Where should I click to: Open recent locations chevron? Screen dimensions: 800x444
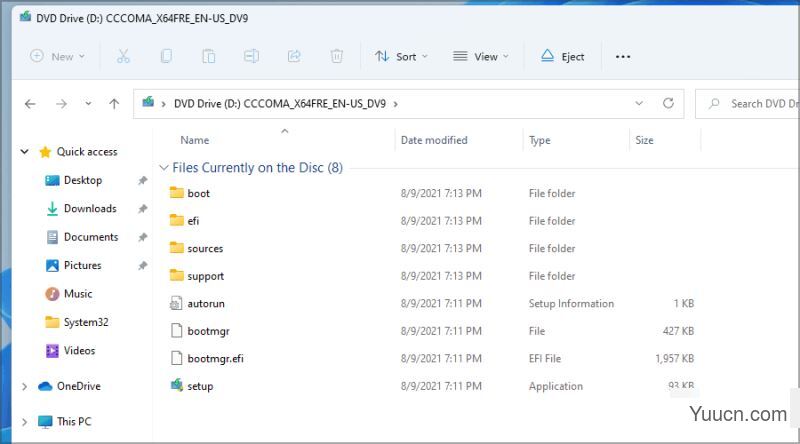tap(88, 104)
